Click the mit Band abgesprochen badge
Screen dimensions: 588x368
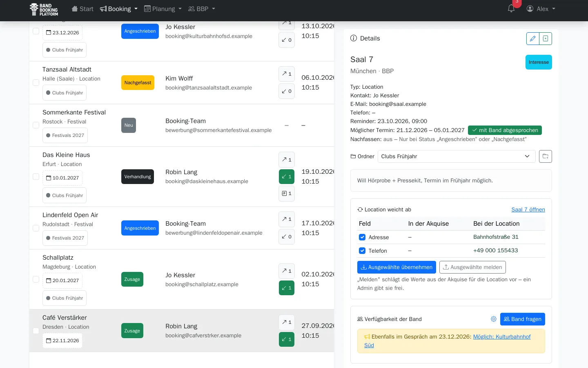505,130
